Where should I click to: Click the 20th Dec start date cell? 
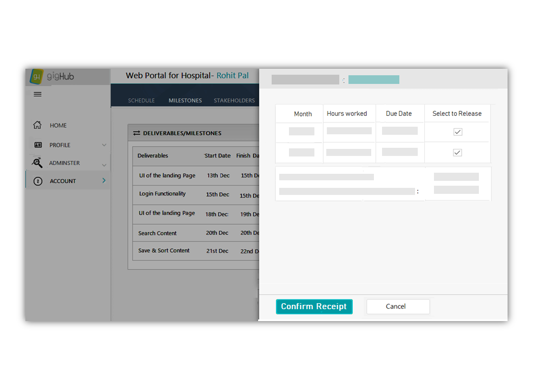217,233
